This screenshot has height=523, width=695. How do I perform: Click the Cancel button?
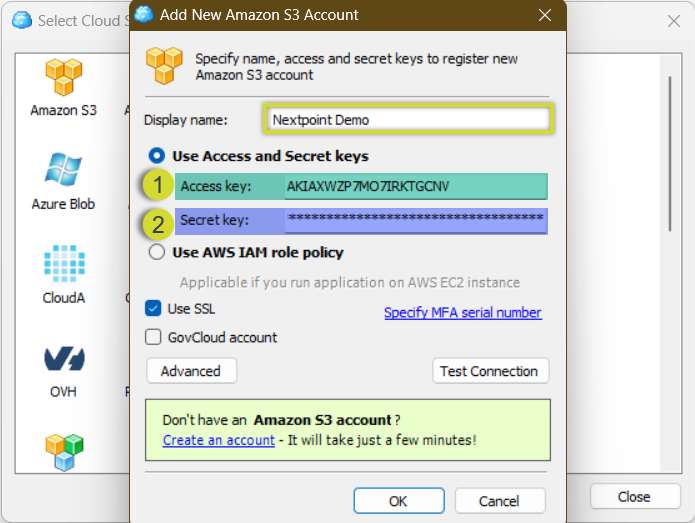[x=500, y=501]
